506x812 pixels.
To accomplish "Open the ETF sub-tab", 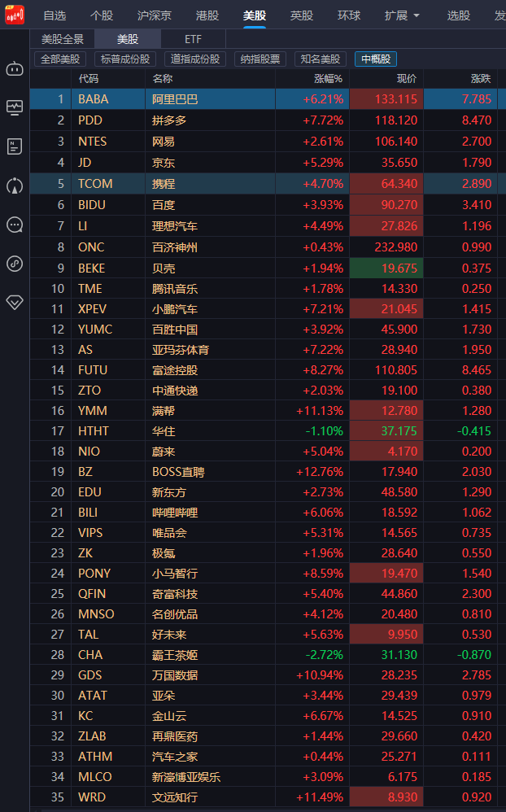I will (x=193, y=39).
